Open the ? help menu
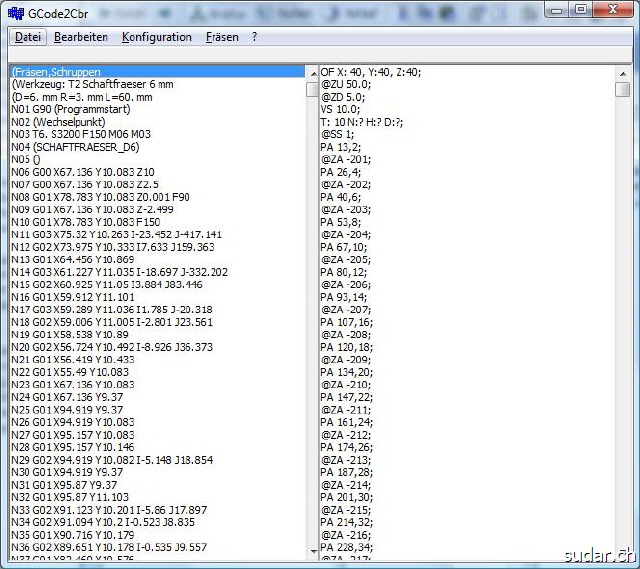Screen dimensions: 640x569 254,37
